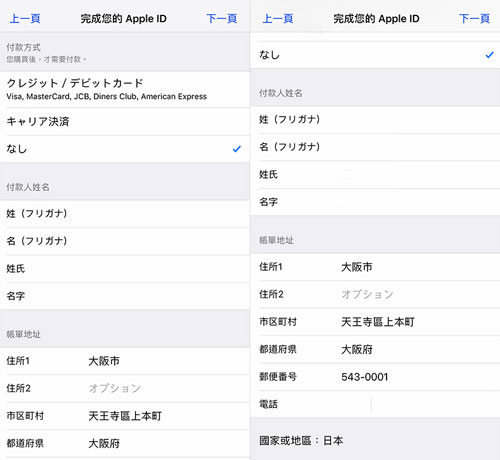Viewport: 500px width, 460px height.
Task: Tap 帳單地址 header in left screen
Action: pos(23,334)
